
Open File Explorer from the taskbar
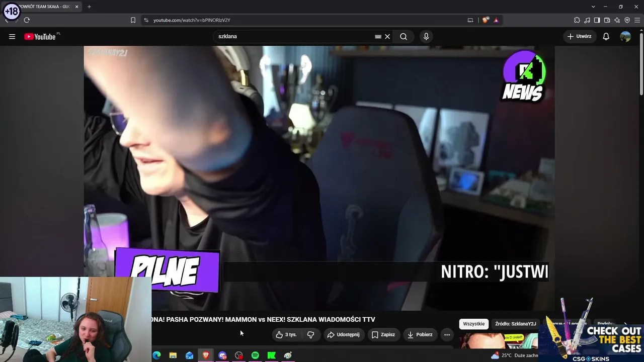click(173, 355)
